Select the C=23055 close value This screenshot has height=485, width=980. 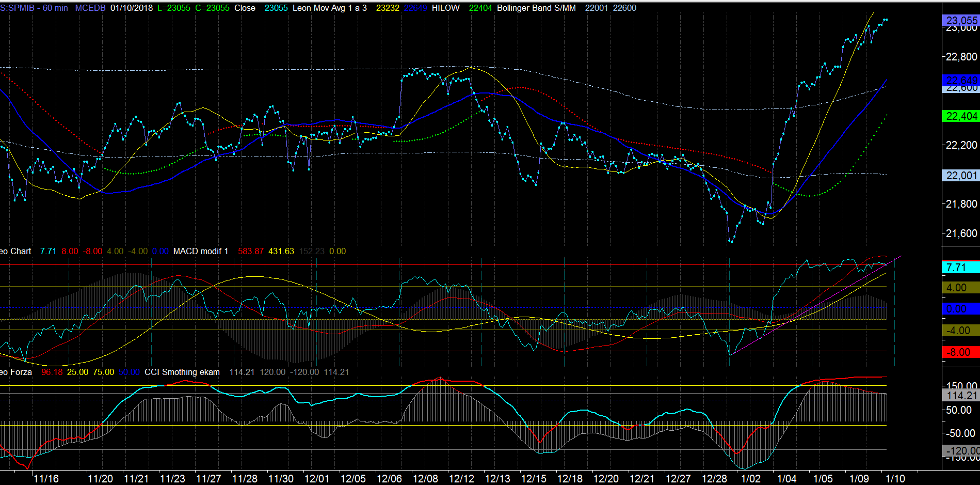pyautogui.click(x=212, y=8)
